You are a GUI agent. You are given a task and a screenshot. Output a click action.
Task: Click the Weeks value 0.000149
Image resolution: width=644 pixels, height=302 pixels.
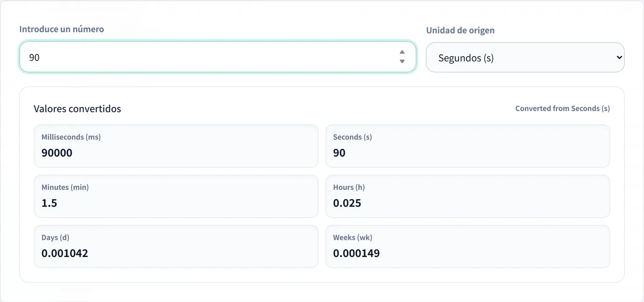tap(356, 254)
